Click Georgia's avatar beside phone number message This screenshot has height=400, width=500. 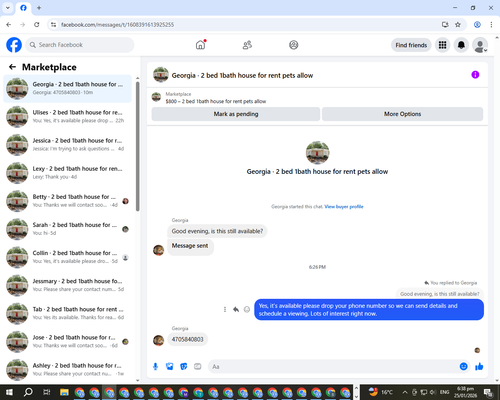click(x=158, y=340)
